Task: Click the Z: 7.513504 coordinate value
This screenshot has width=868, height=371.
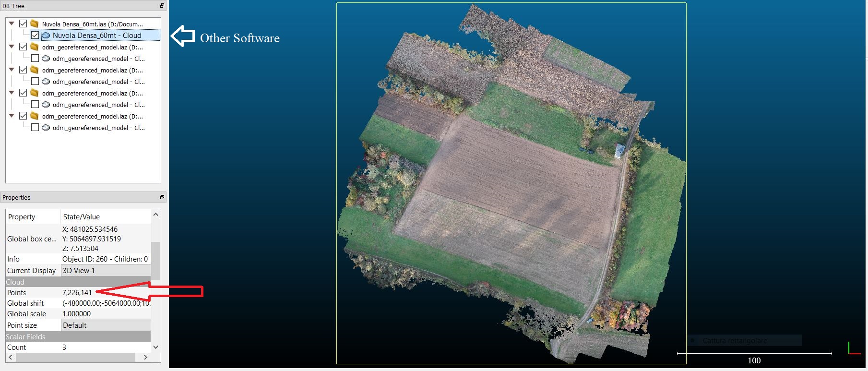Action: click(x=80, y=249)
